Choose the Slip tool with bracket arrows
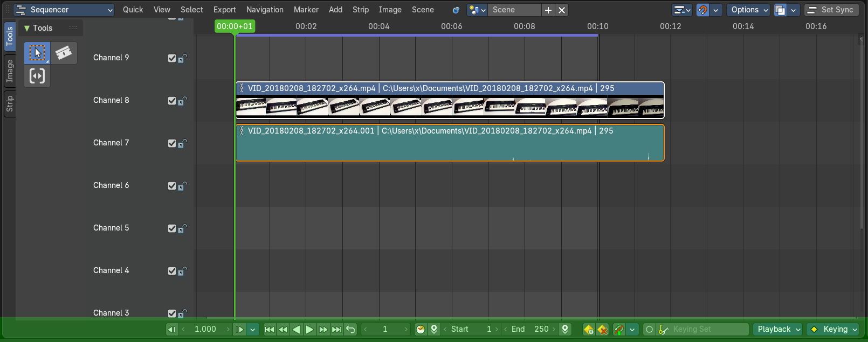The image size is (868, 342). click(37, 76)
